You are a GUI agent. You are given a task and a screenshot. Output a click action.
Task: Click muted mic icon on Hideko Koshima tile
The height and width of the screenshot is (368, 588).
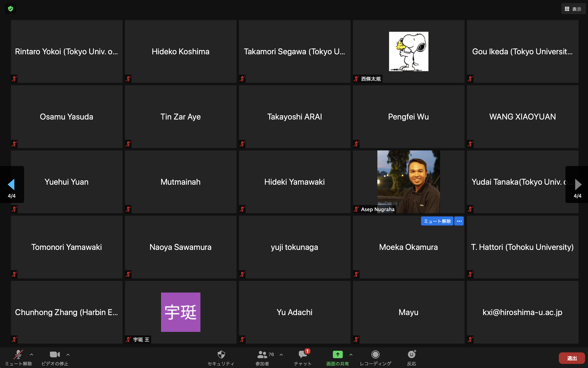(x=128, y=79)
